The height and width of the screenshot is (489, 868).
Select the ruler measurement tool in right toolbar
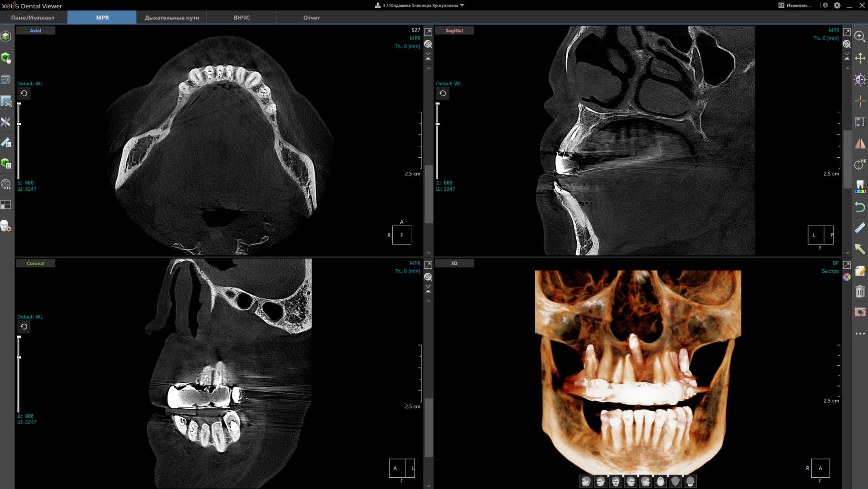click(x=860, y=228)
